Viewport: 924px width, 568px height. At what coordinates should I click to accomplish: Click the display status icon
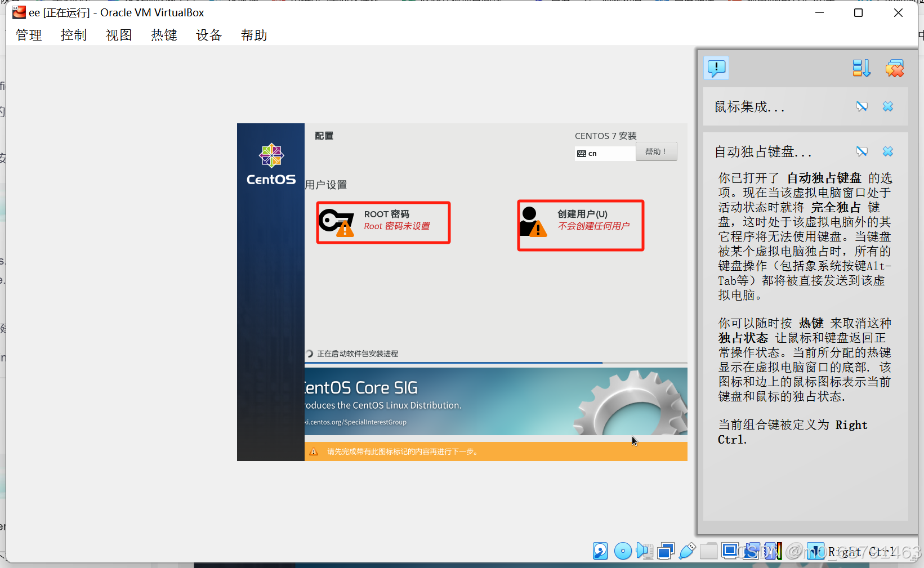click(730, 551)
